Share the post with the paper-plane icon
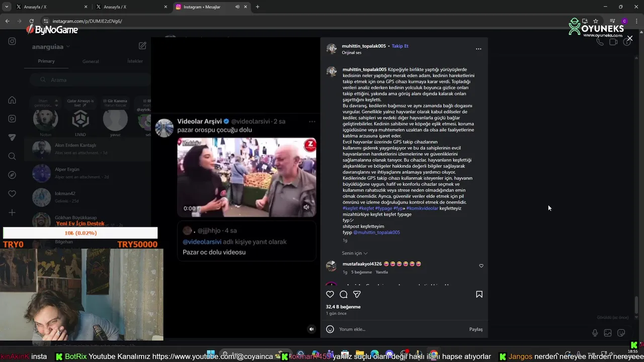The width and height of the screenshot is (644, 362). coord(357,294)
